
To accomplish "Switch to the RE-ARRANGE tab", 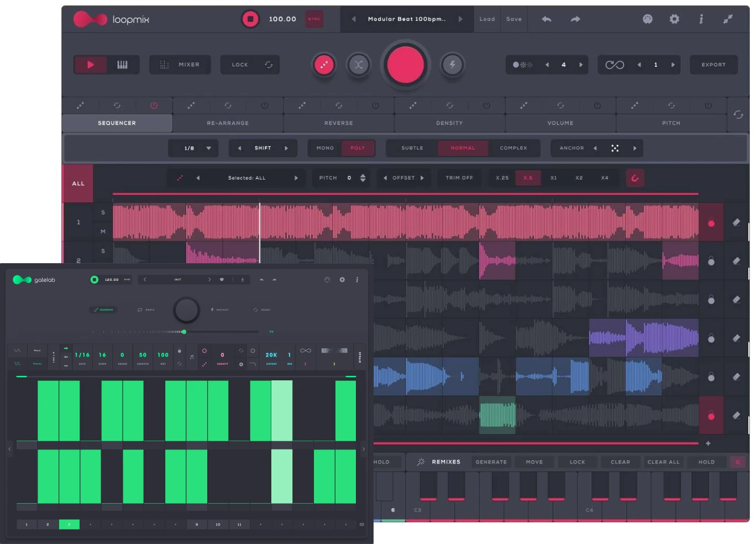I will [228, 123].
